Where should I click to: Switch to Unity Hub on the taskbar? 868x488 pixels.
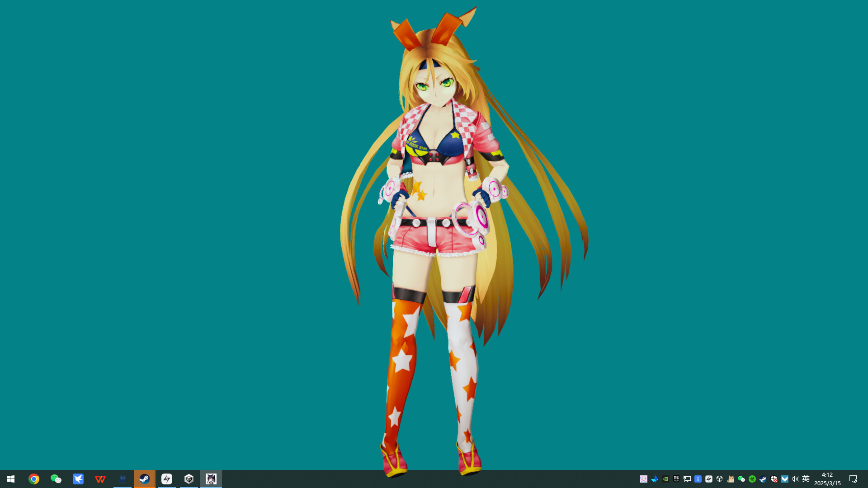click(189, 479)
